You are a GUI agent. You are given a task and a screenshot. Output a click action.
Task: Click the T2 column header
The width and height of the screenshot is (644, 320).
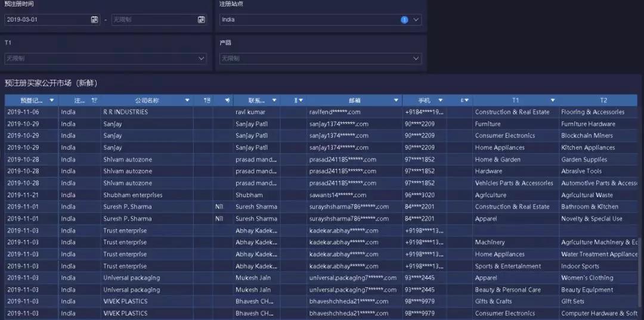pos(603,101)
